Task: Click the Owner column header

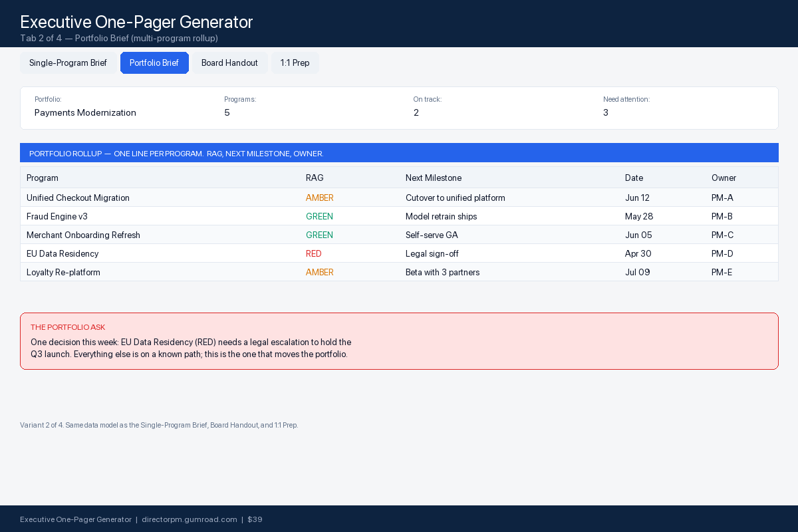Action: [724, 178]
